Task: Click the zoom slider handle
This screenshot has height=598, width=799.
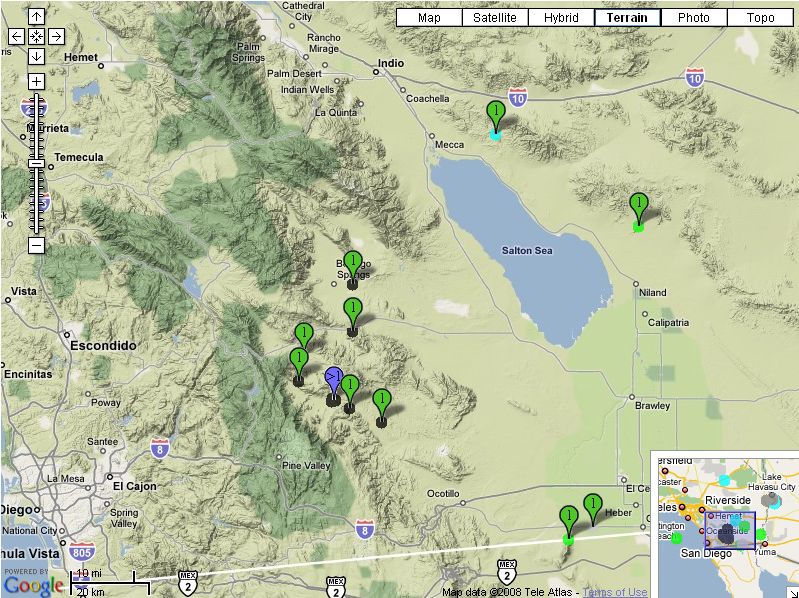Action: [36, 162]
